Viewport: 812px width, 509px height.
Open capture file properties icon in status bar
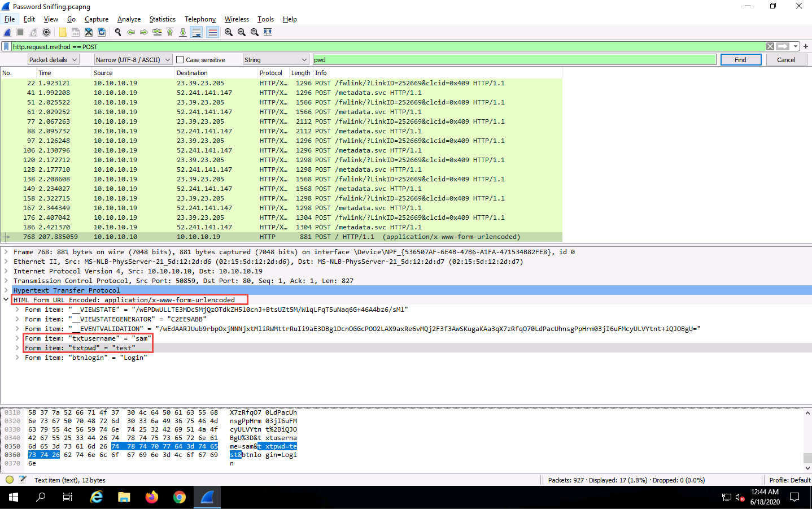point(23,480)
